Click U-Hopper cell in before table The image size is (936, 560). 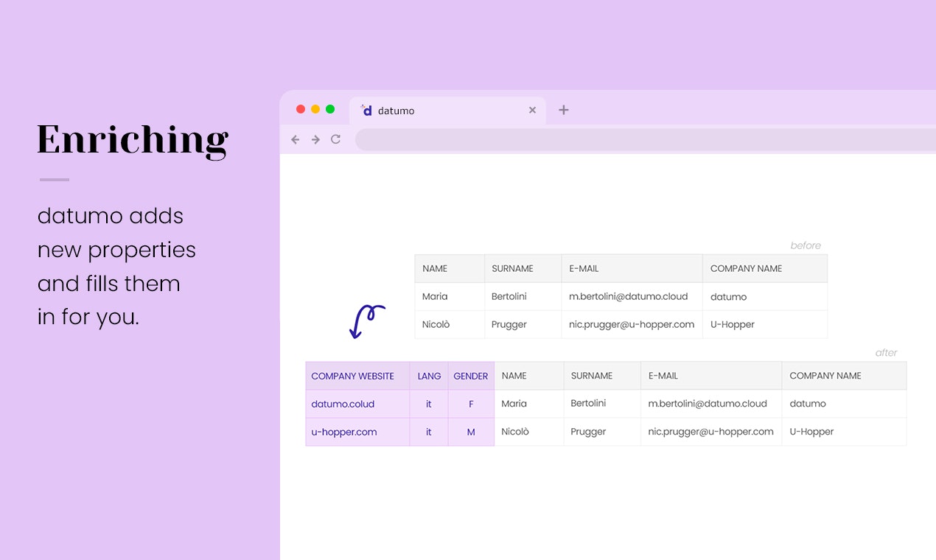pos(765,324)
